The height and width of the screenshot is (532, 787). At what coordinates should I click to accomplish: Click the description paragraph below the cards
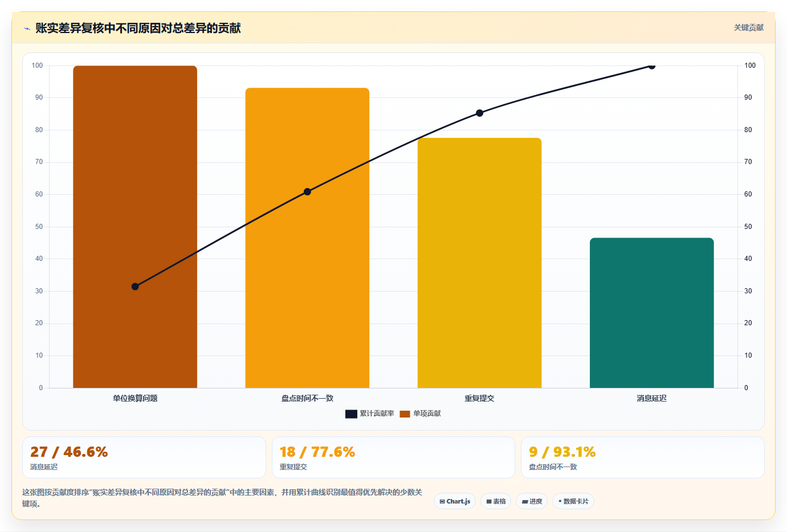click(x=222, y=498)
